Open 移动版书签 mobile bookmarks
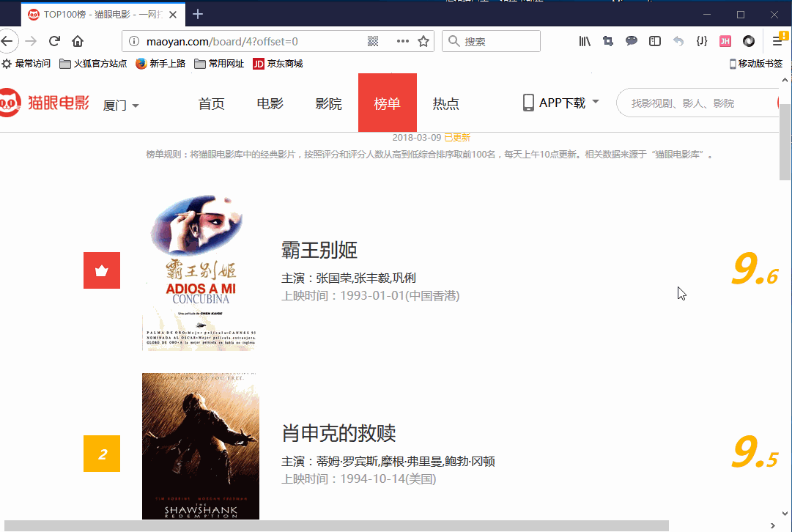The width and height of the screenshot is (792, 532). tap(755, 64)
